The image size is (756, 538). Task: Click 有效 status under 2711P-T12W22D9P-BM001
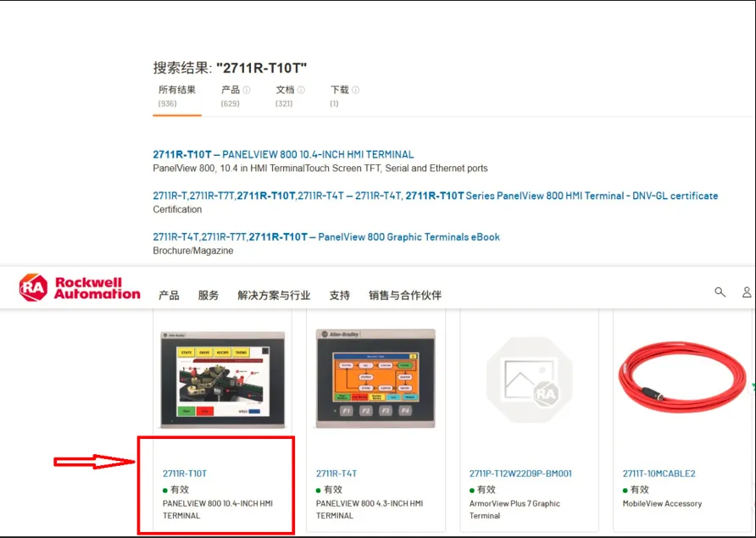tap(482, 490)
